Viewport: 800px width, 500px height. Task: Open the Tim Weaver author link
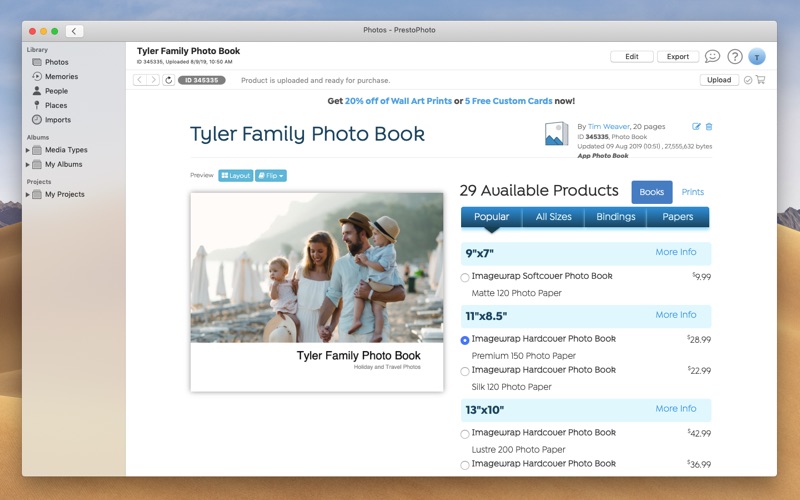608,127
